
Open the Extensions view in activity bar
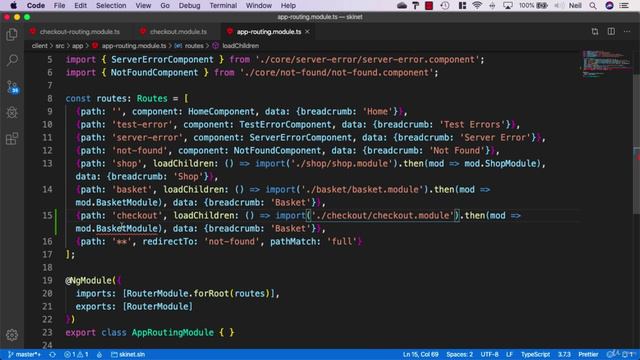(x=12, y=138)
